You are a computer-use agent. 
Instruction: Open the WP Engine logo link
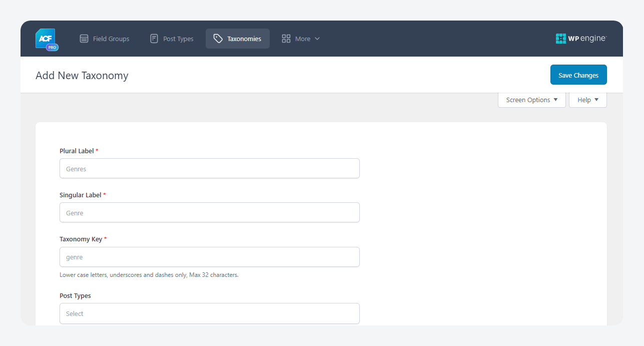click(x=581, y=39)
